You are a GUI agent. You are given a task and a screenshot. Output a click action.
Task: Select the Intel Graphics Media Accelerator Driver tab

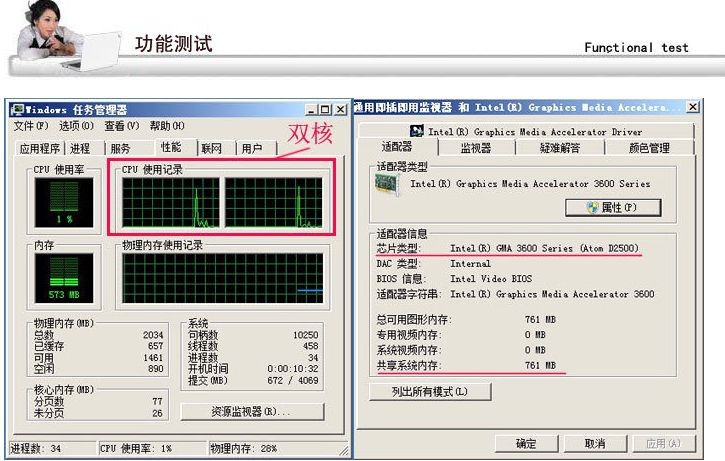[x=526, y=131]
